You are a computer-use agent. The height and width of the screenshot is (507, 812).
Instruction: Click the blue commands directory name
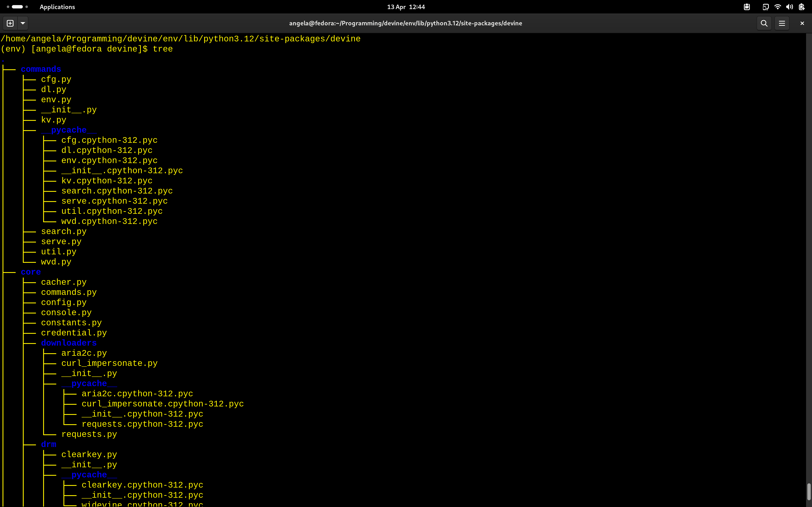pos(41,69)
